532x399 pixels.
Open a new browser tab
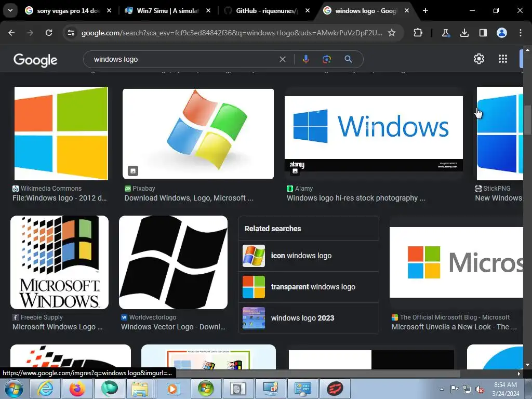425,10
